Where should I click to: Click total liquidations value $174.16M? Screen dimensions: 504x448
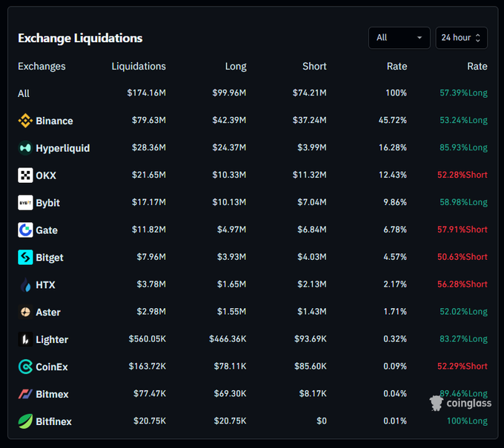[146, 93]
